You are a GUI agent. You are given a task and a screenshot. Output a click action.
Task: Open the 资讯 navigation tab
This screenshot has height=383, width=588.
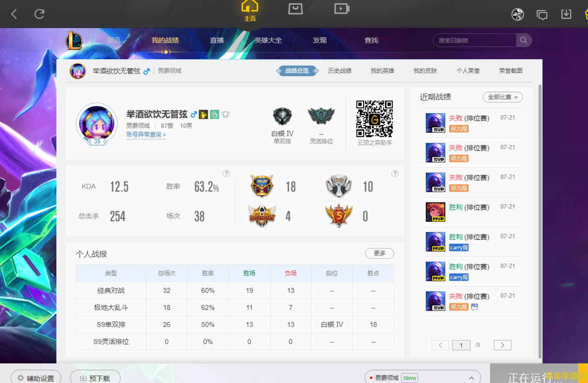coord(114,40)
